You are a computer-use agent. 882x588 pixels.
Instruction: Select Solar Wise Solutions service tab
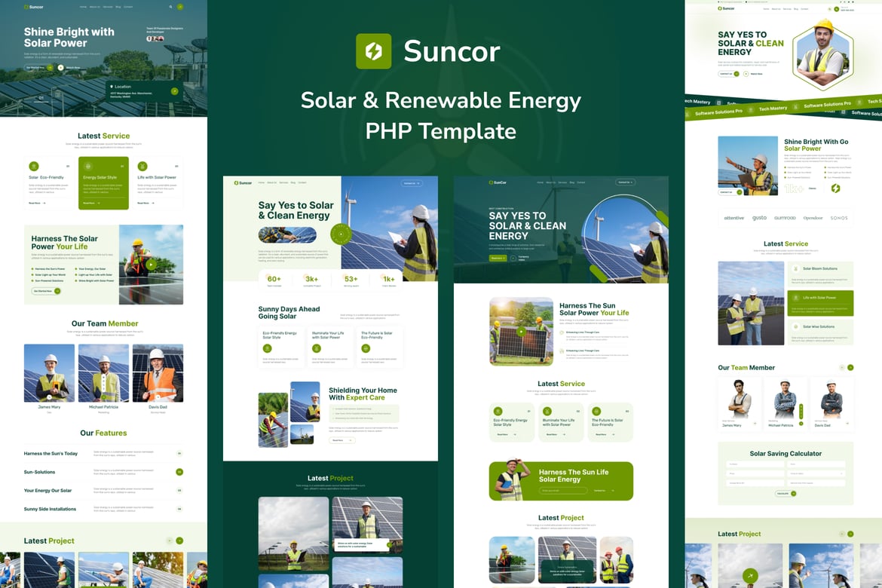(820, 332)
